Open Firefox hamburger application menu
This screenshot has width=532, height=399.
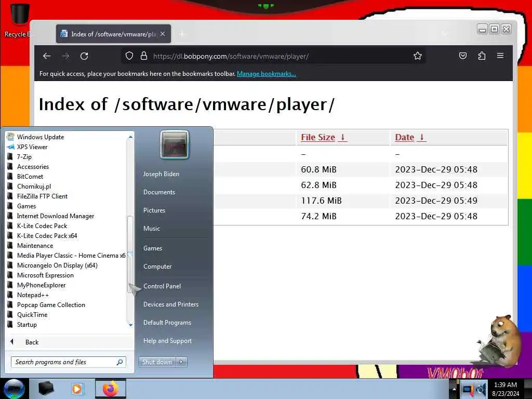click(500, 56)
